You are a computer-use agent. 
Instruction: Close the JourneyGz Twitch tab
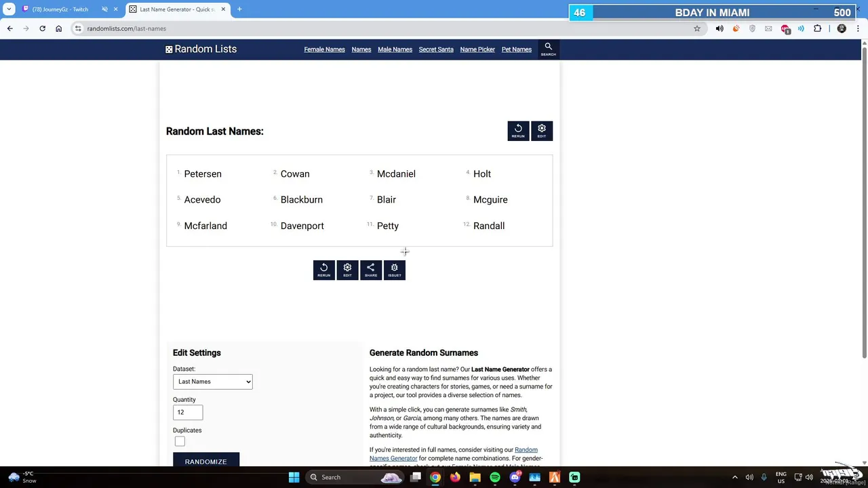tap(115, 9)
